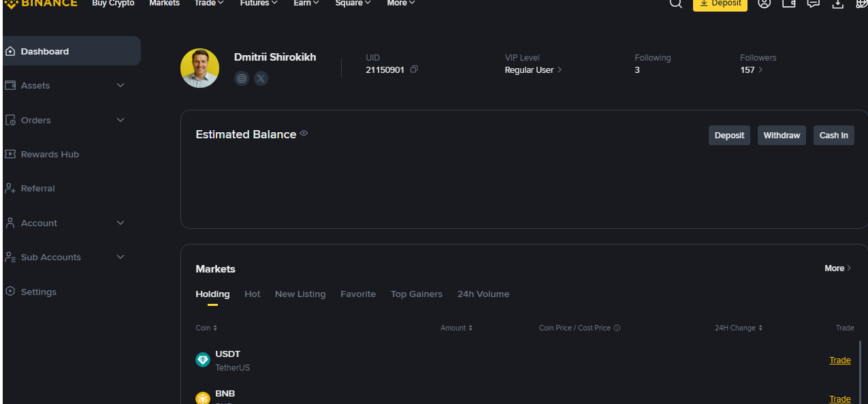Click the Cash In button

pos(833,135)
